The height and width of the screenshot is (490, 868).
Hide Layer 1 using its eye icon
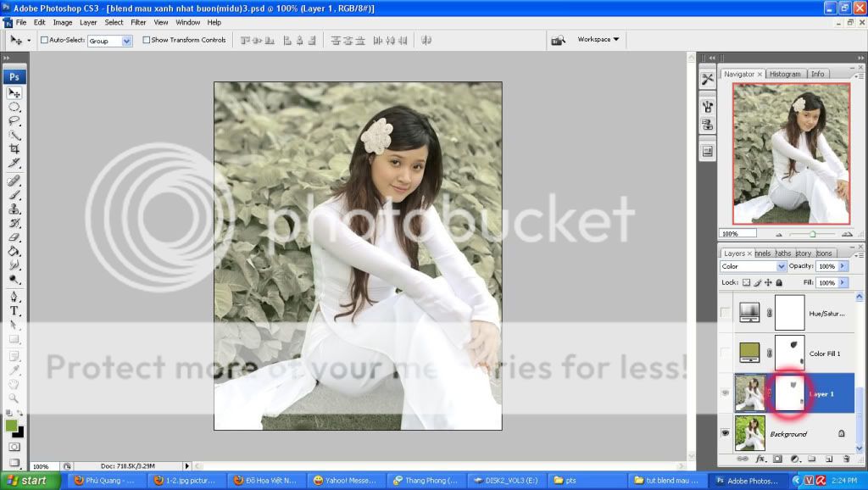(x=726, y=393)
